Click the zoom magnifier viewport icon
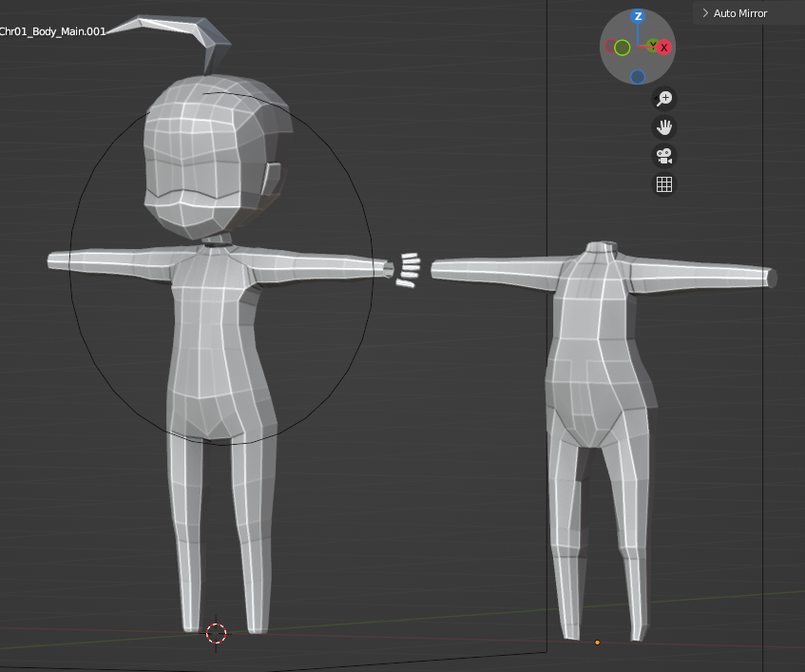This screenshot has height=672, width=805. pos(664,99)
